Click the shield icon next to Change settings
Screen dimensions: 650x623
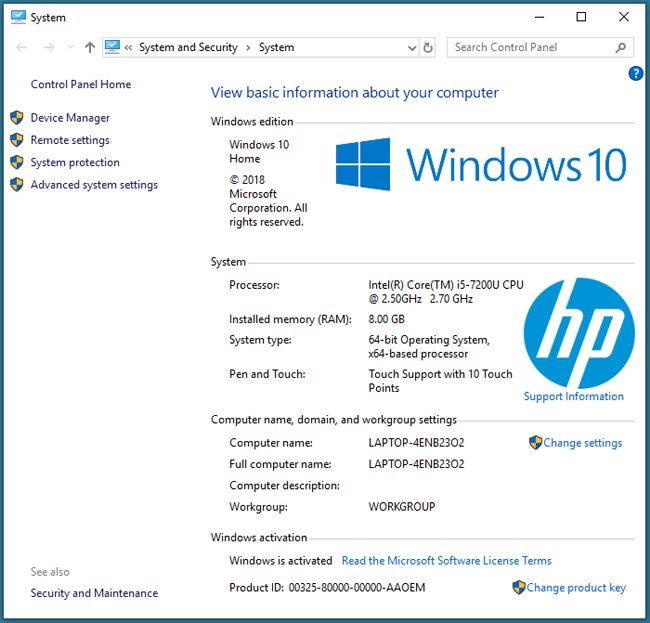click(535, 442)
